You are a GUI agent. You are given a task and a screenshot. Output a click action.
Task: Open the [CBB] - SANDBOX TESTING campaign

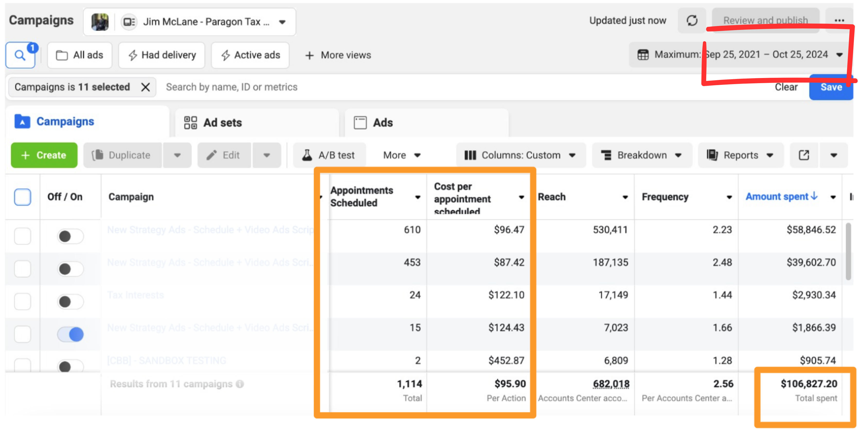coord(166,361)
